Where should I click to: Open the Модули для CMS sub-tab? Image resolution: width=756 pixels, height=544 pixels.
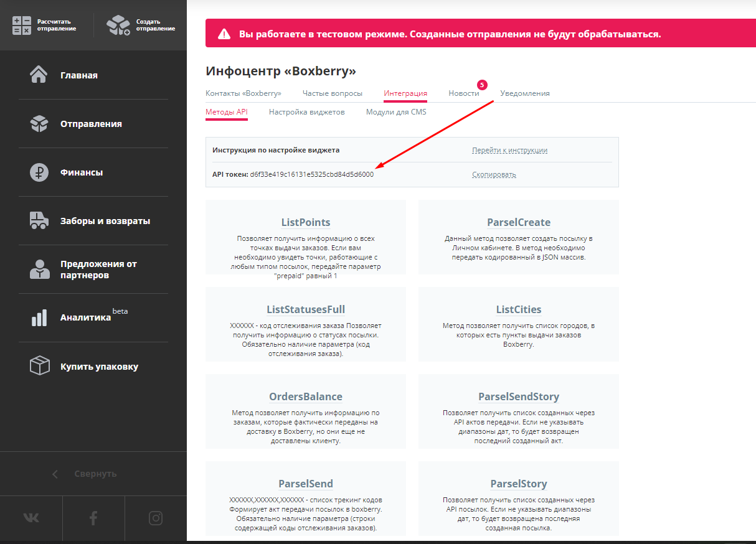(396, 112)
